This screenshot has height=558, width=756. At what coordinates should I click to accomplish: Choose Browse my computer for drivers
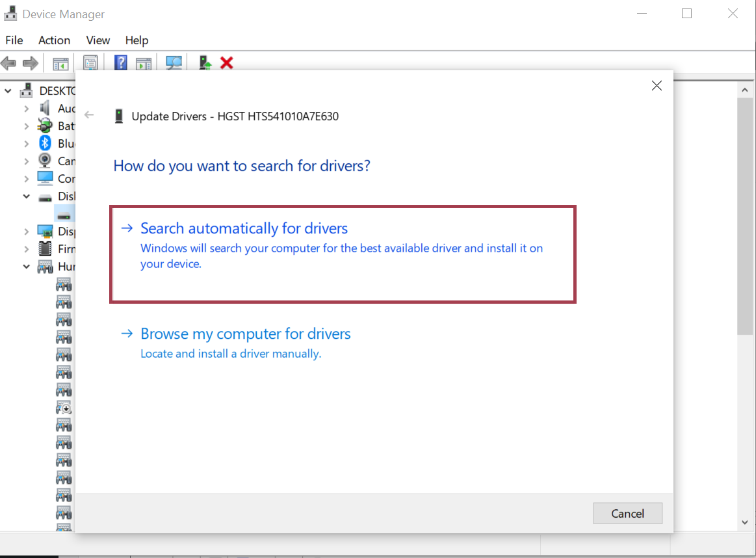click(246, 334)
